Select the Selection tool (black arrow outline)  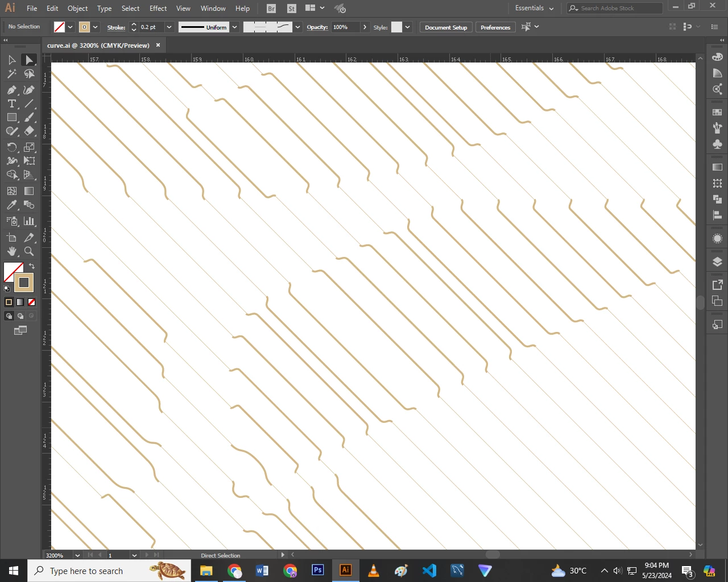[12, 60]
